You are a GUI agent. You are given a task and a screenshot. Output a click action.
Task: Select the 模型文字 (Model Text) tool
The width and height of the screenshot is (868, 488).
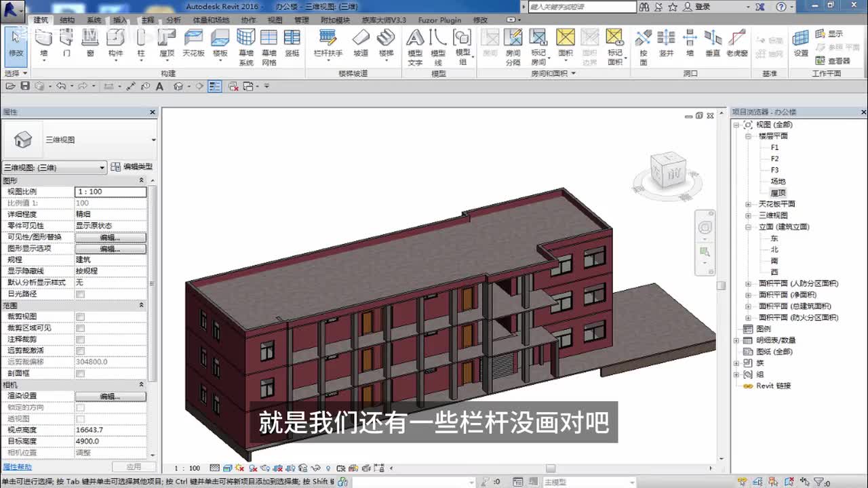pyautogui.click(x=415, y=47)
